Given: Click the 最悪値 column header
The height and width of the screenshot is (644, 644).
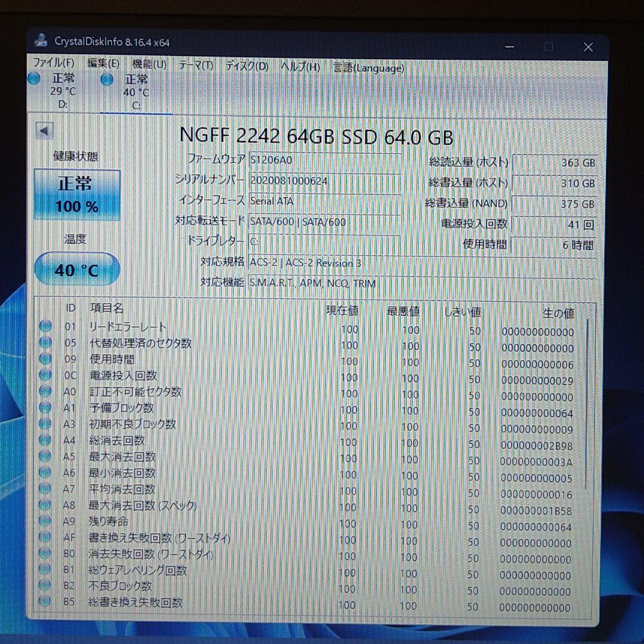Looking at the screenshot, I should coord(403,311).
